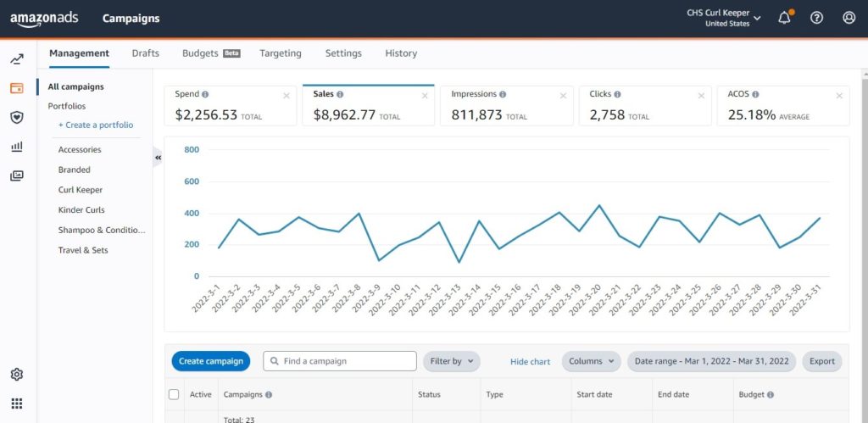Remove the Spend metric card
Viewport: 868px width, 423px height.
coord(286,96)
